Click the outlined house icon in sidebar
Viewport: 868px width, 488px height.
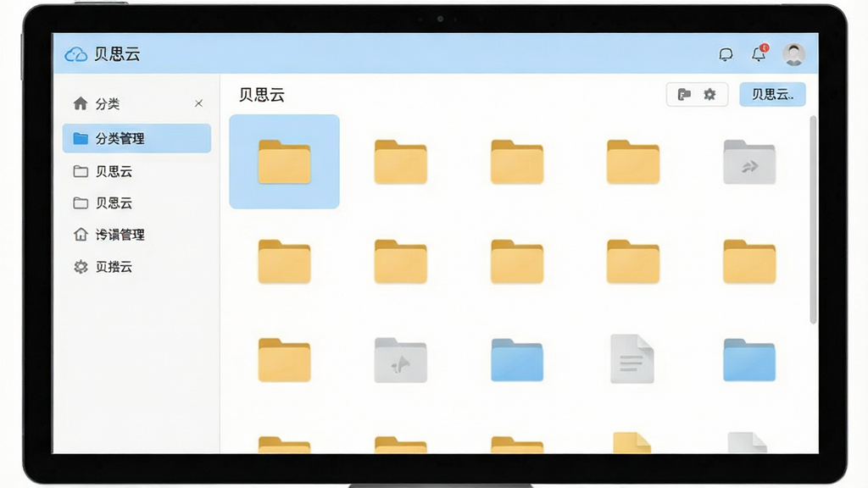(x=81, y=234)
